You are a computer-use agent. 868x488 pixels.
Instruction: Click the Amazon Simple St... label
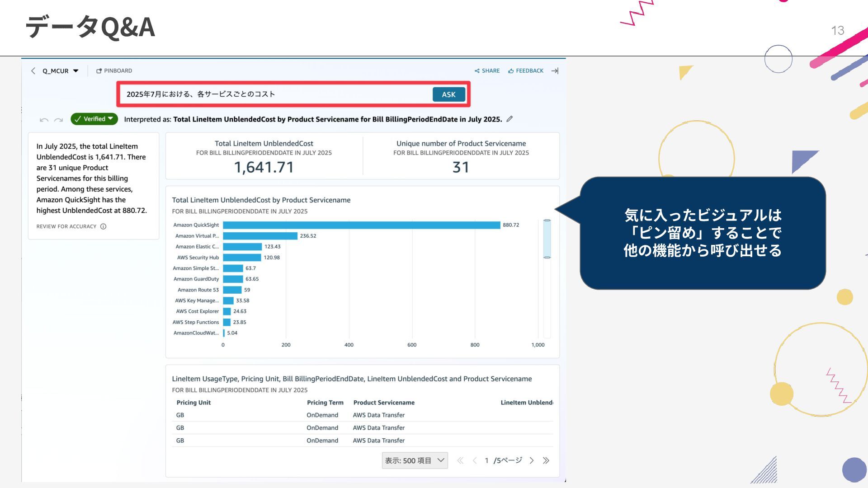(196, 268)
